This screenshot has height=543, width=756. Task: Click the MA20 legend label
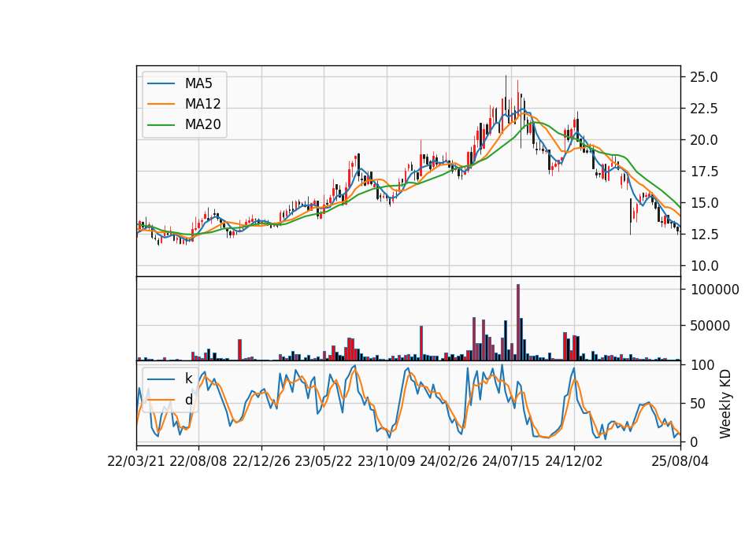click(x=202, y=124)
